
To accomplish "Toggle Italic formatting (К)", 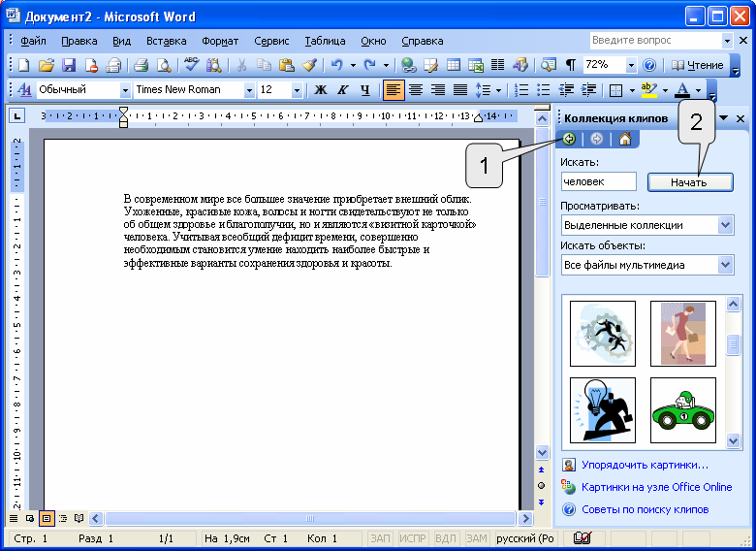I will point(343,90).
